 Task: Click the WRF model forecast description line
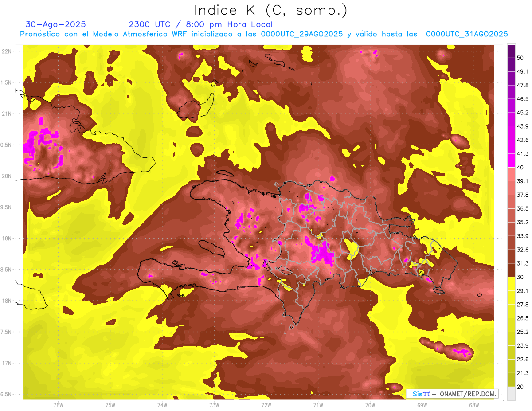tap(264, 34)
